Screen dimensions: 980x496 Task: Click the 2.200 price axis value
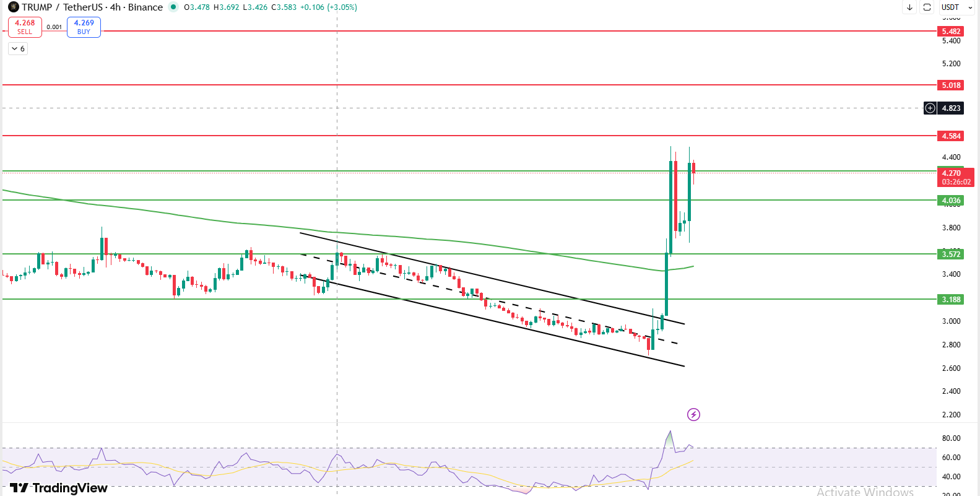tap(951, 415)
